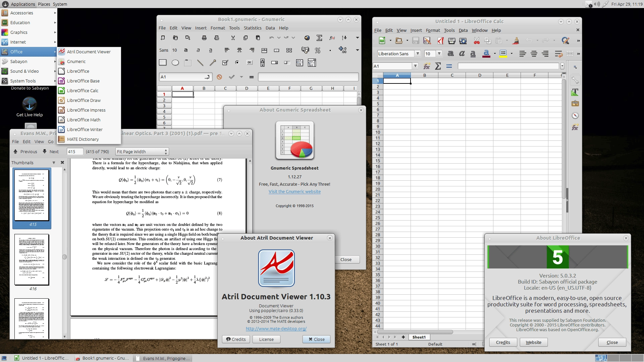644x362 pixels.
Task: Click Calc Save As icon
Action: (x=427, y=41)
